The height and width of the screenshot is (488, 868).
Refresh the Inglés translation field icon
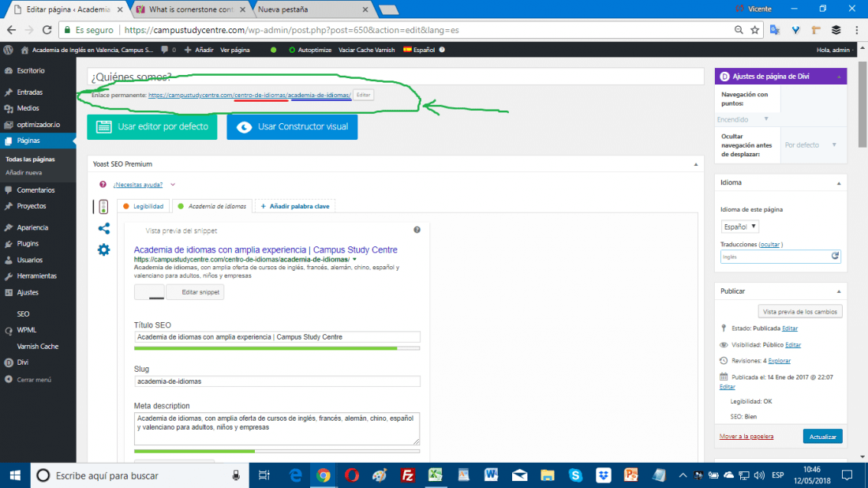pyautogui.click(x=835, y=256)
